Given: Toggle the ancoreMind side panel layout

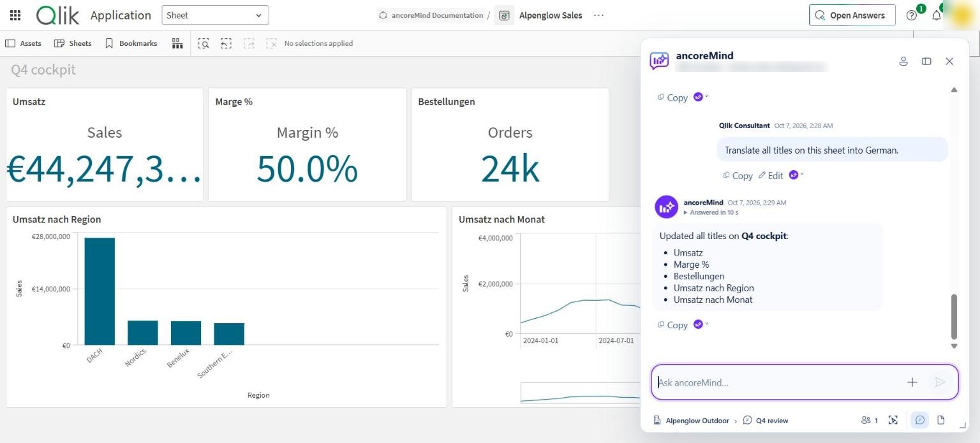Looking at the screenshot, I should pos(926,61).
